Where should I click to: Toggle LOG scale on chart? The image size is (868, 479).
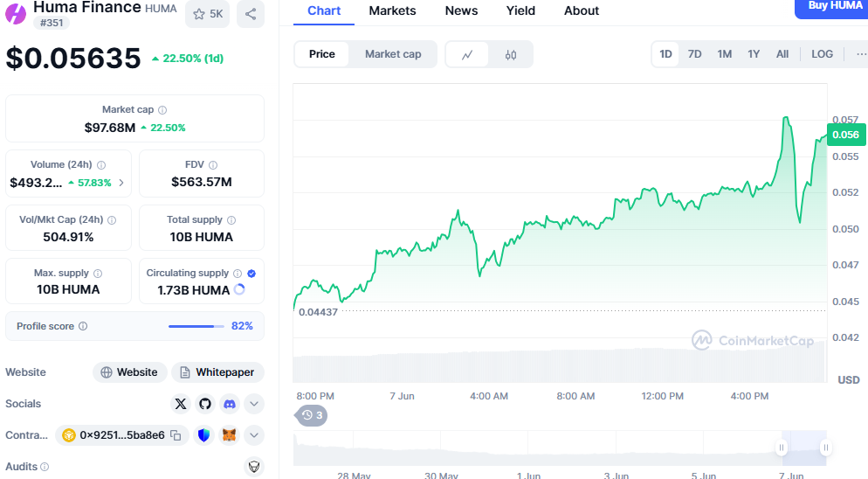tap(822, 54)
